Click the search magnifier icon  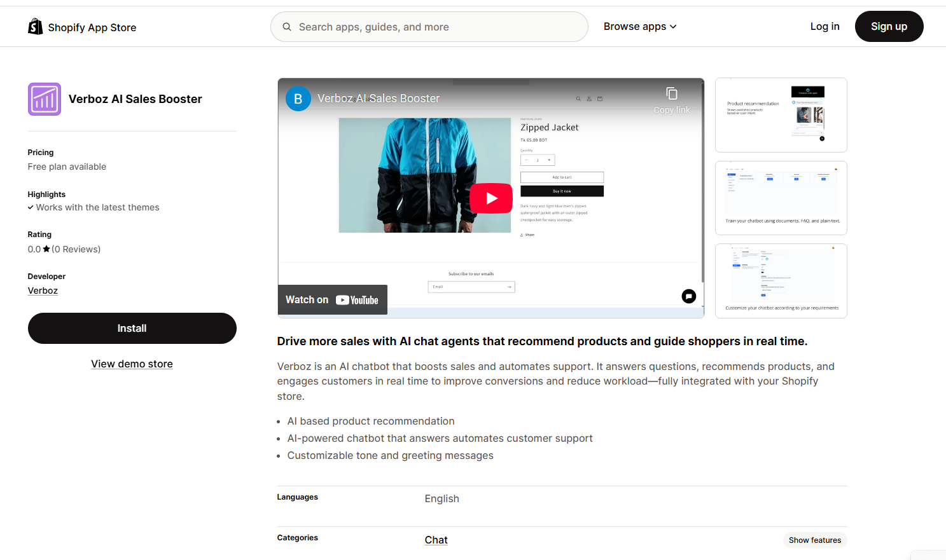tap(287, 27)
